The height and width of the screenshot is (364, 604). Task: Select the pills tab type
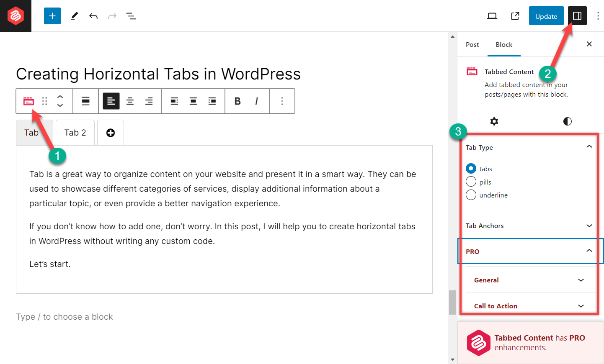point(471,182)
